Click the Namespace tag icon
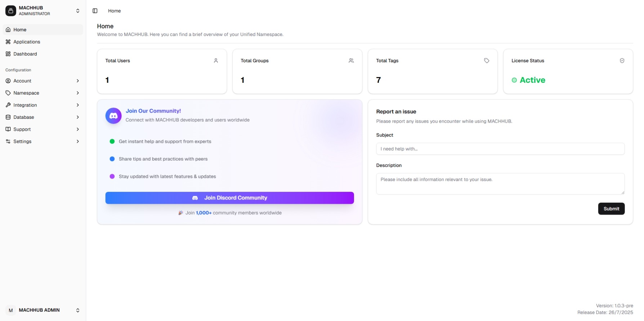Image resolution: width=644 pixels, height=321 pixels. 8,93
